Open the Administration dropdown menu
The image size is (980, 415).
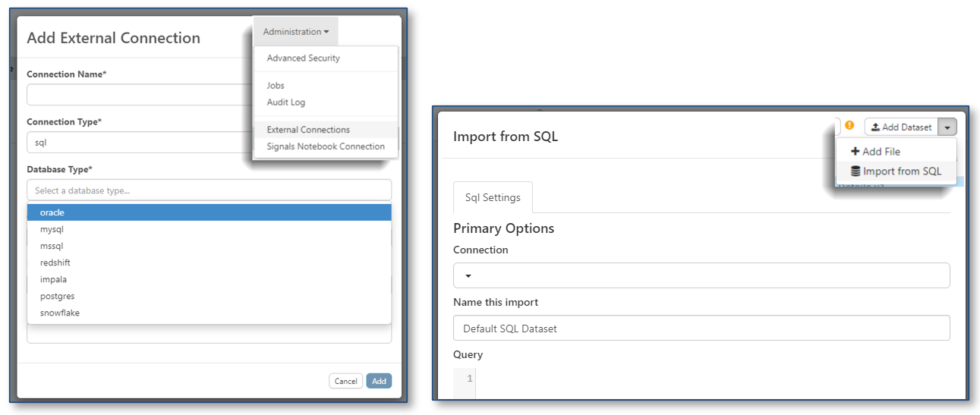[295, 32]
